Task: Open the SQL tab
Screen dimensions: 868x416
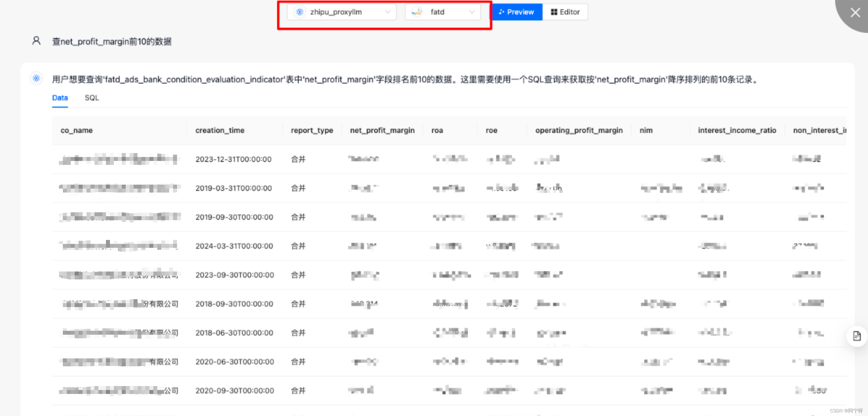Action: point(92,98)
